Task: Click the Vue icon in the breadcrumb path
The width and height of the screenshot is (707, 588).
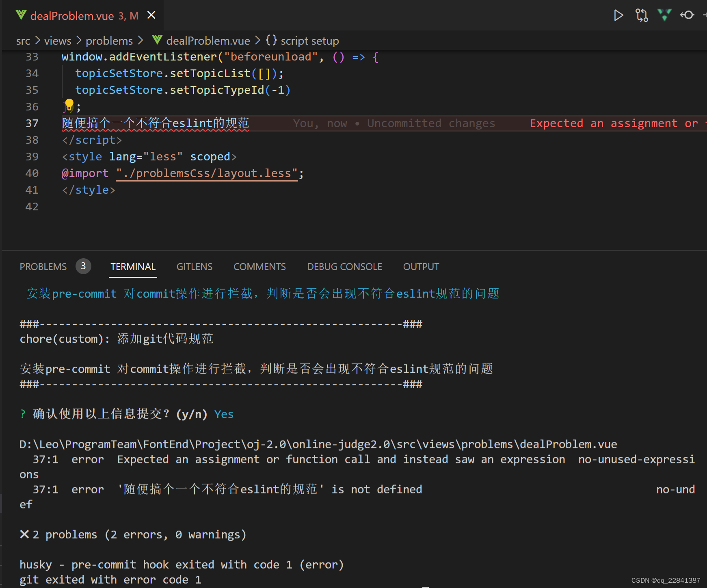Action: tap(157, 40)
